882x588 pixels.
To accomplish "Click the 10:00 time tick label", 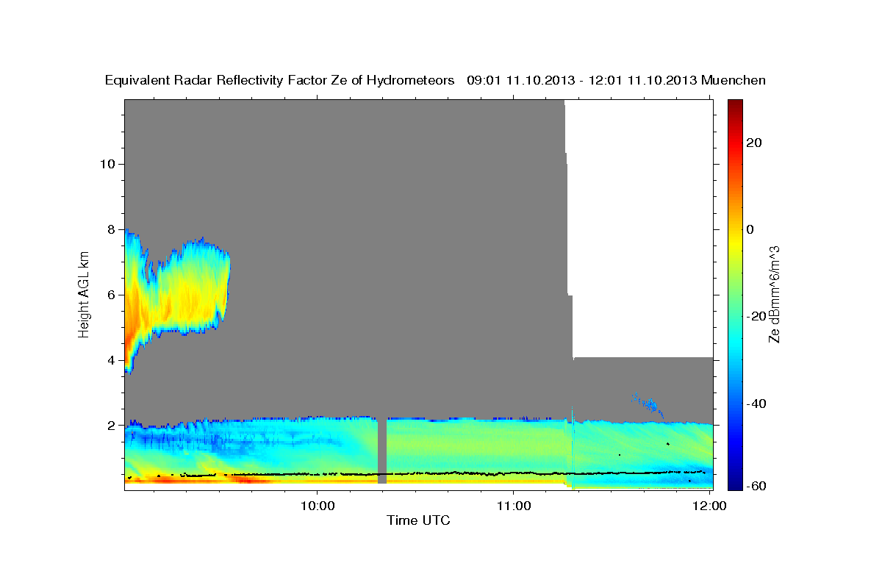I will tap(318, 505).
